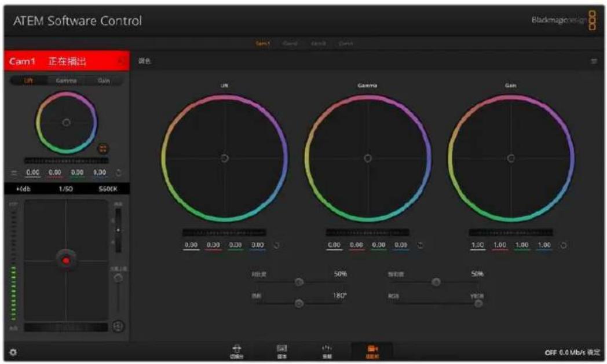Reset the Gamma wheel values
This screenshot has width=607, height=364.
click(420, 245)
